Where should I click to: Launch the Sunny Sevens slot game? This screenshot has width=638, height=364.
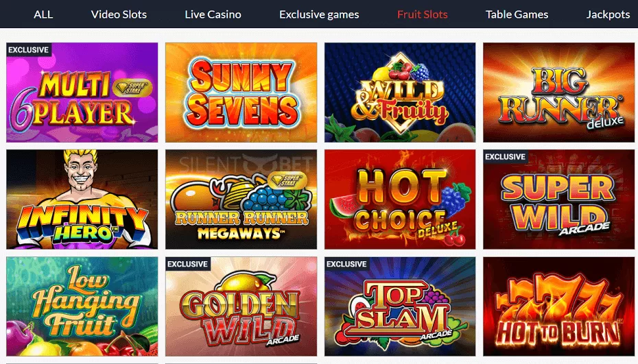[x=241, y=93]
